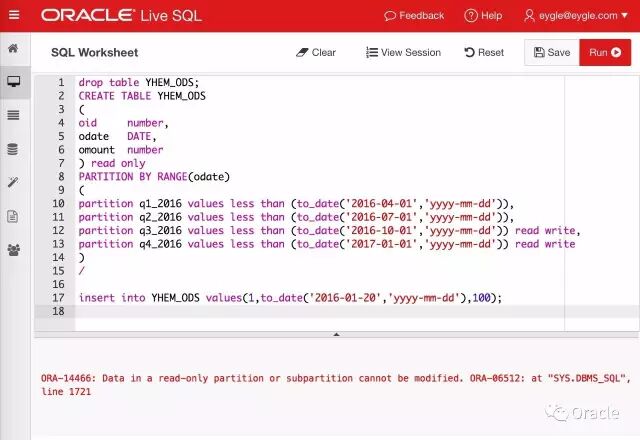Open Quick SQL wand icon in sidebar
The image size is (640, 440).
click(13, 182)
